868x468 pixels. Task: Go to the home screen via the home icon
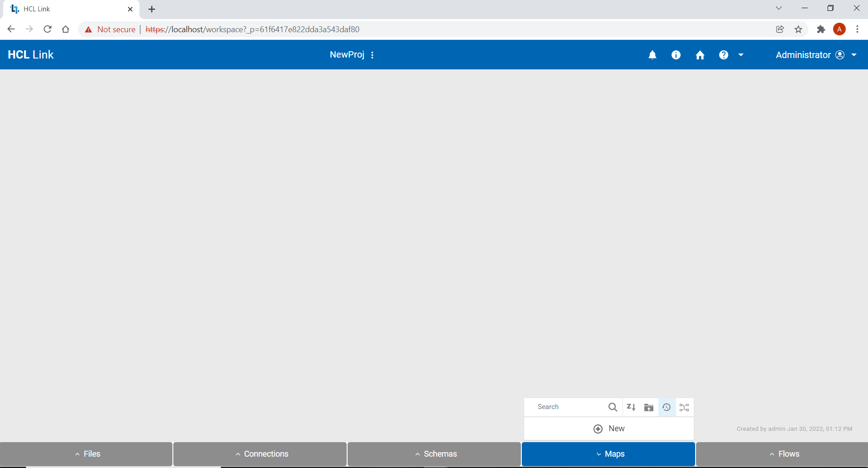[700, 54]
